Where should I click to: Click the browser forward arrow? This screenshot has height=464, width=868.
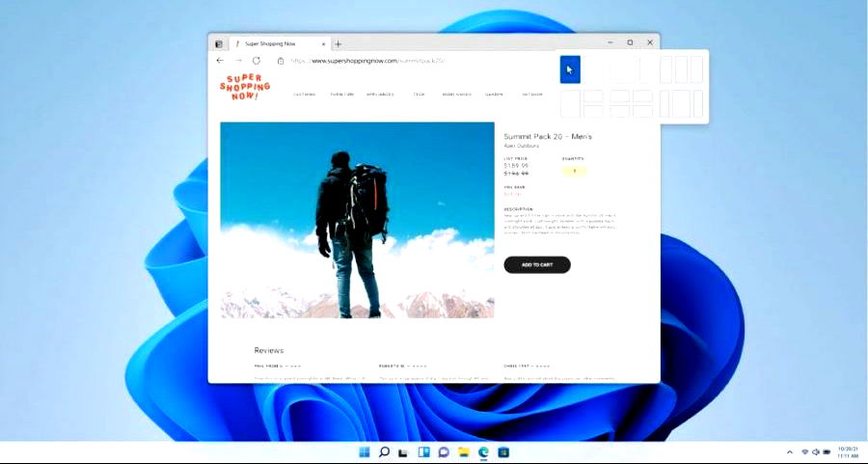click(x=238, y=61)
